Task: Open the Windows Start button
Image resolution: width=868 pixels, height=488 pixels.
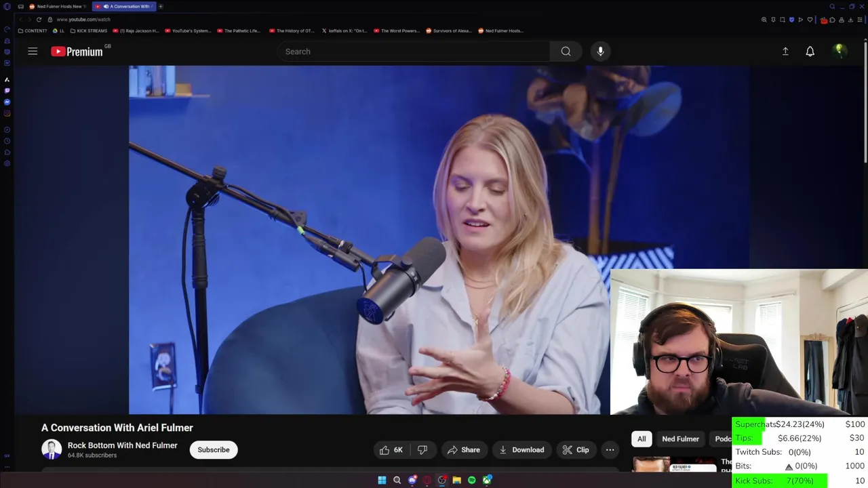Action: pyautogui.click(x=382, y=481)
